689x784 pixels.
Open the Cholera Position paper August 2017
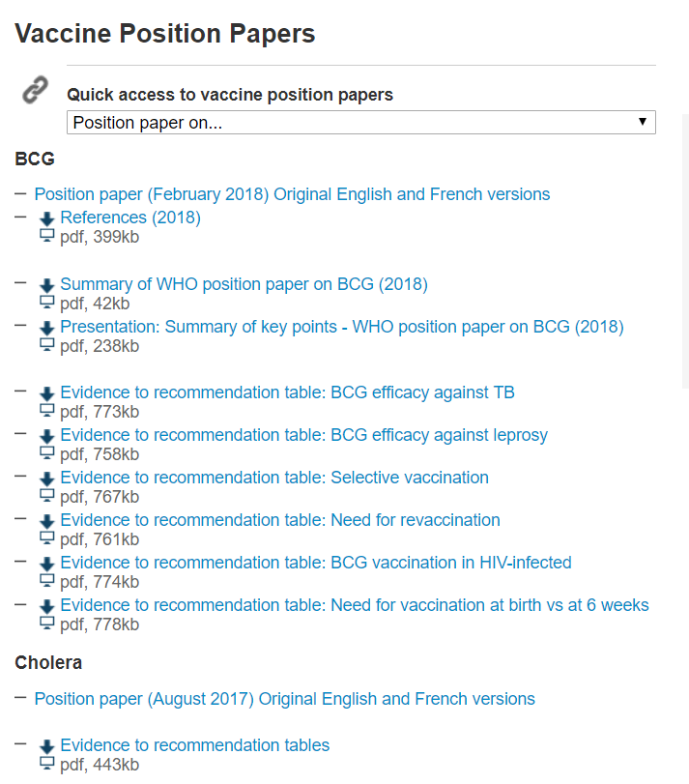click(283, 698)
